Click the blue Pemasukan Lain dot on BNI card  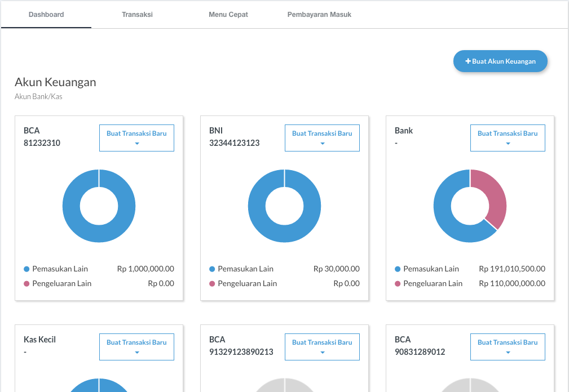pyautogui.click(x=212, y=269)
